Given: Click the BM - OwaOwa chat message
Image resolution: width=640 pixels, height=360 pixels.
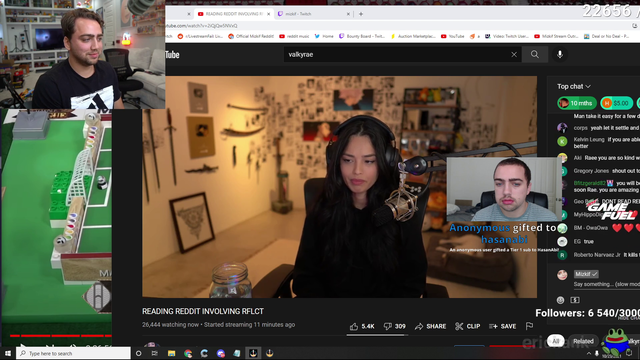Looking at the screenshot, I should (598, 228).
